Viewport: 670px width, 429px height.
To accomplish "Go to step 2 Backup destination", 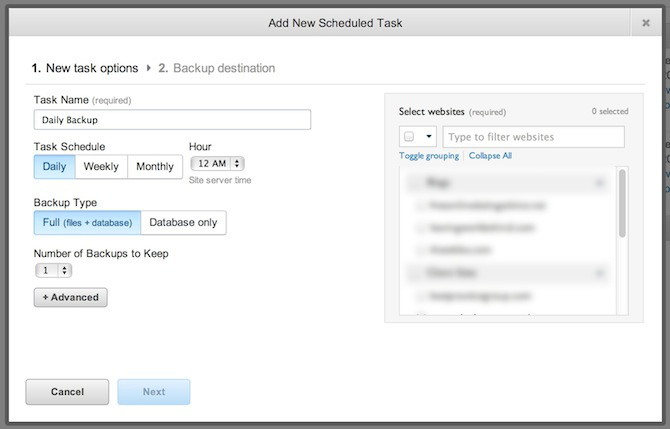I will pos(216,68).
